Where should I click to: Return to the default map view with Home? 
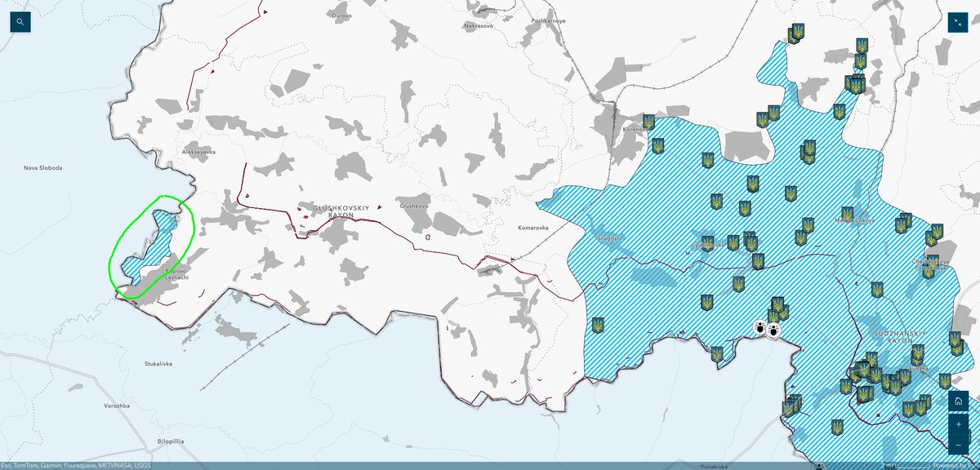(958, 402)
